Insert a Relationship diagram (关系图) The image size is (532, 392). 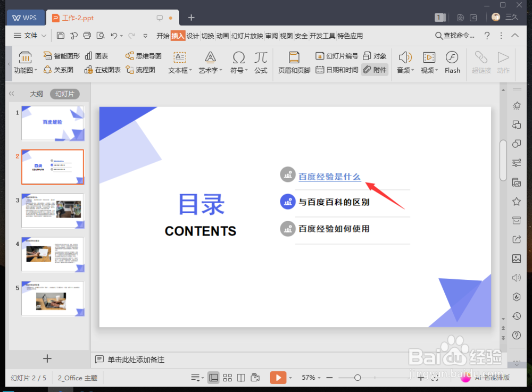59,70
